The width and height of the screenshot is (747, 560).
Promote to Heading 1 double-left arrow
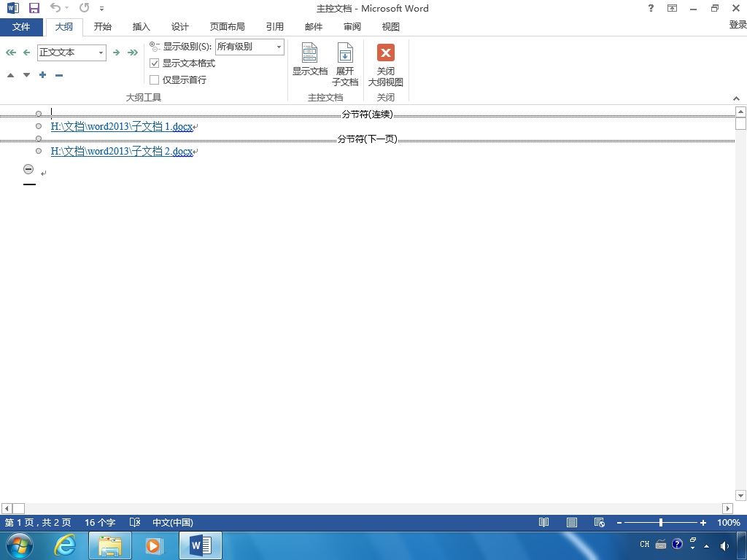click(10, 52)
